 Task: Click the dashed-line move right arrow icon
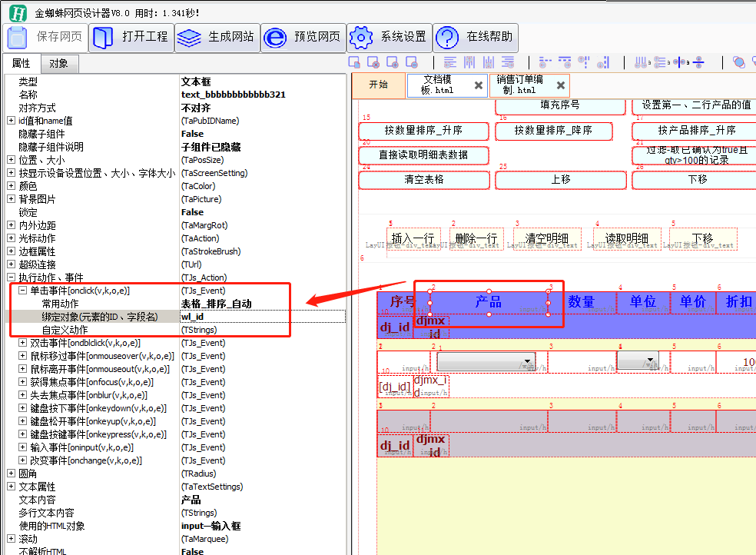[565, 61]
